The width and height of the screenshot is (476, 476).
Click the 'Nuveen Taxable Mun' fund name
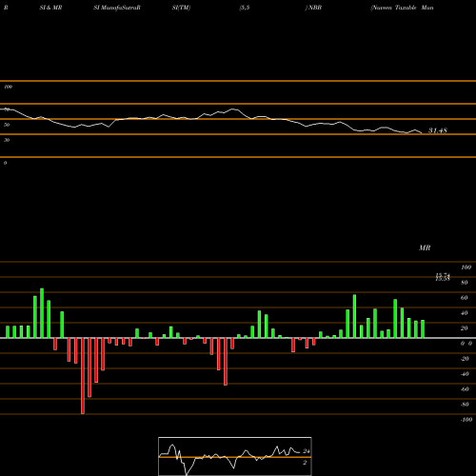pyautogui.click(x=402, y=8)
